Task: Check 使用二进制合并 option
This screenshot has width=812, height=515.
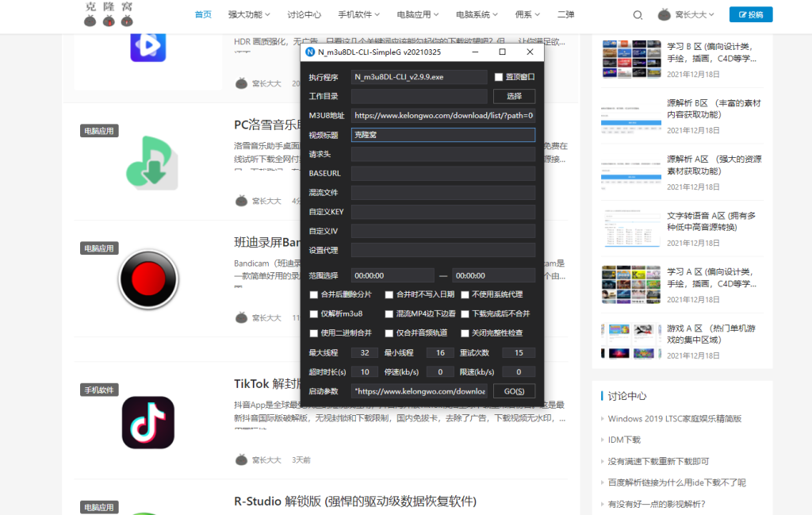Action: 314,333
